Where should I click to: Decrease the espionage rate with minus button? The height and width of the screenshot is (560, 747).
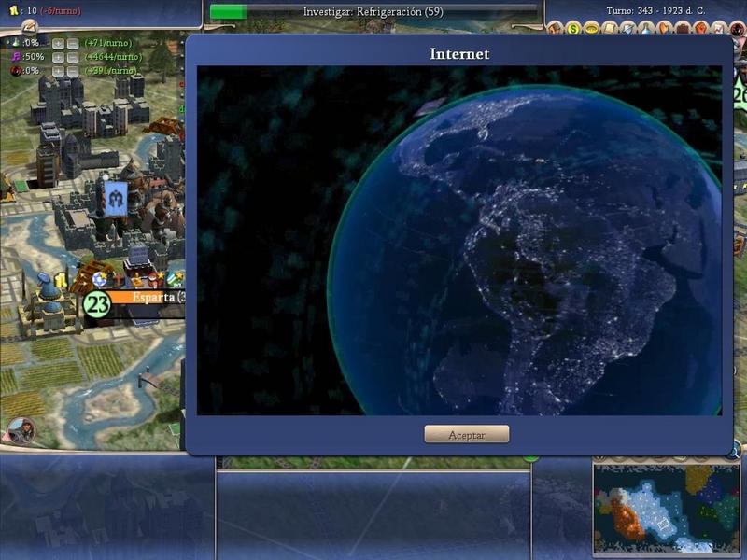coord(73,71)
